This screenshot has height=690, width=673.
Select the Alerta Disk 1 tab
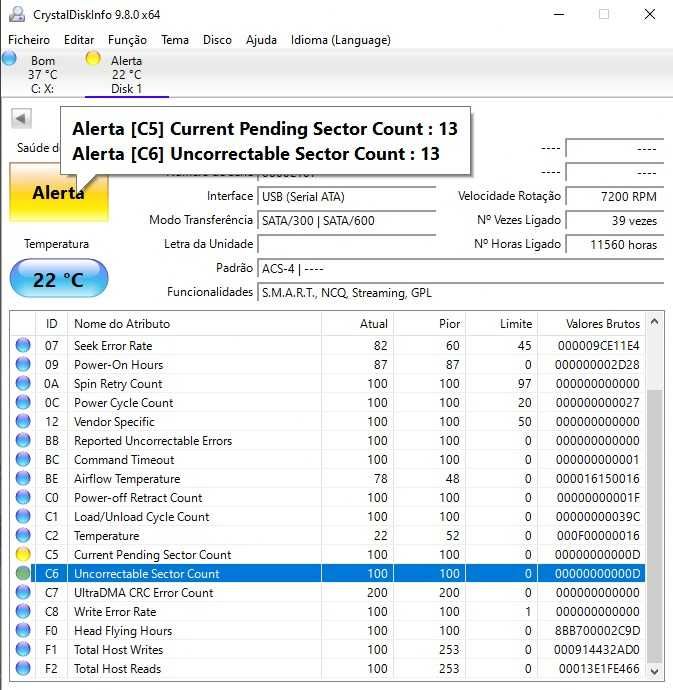[127, 74]
